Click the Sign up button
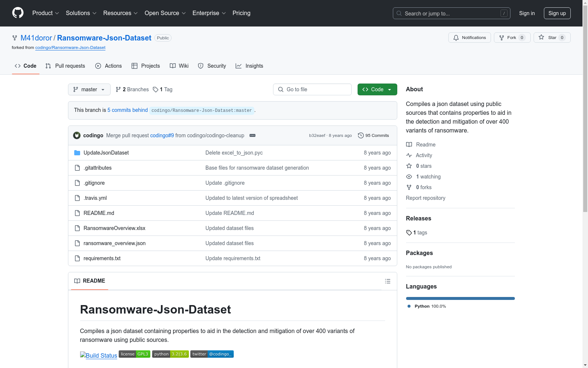The height and width of the screenshot is (368, 588). (x=557, y=13)
